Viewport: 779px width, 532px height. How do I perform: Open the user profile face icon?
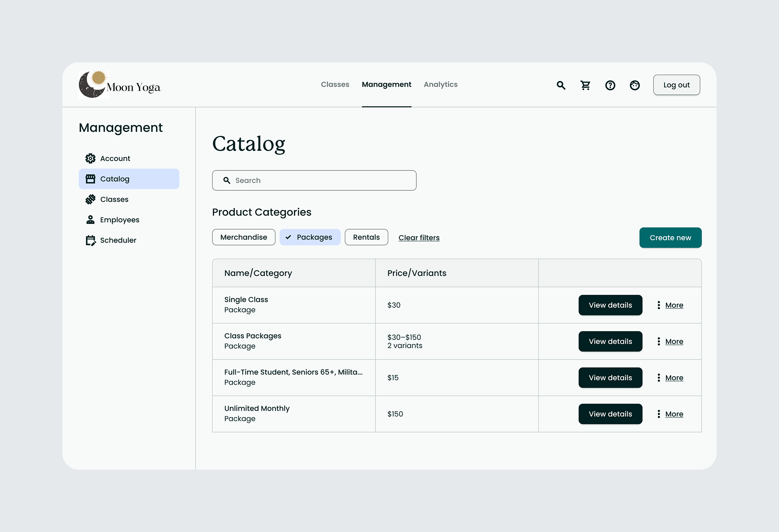pos(635,85)
